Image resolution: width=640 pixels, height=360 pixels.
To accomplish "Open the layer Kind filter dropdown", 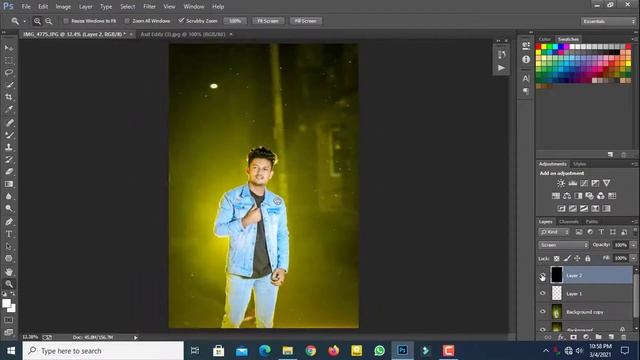I will tap(554, 232).
